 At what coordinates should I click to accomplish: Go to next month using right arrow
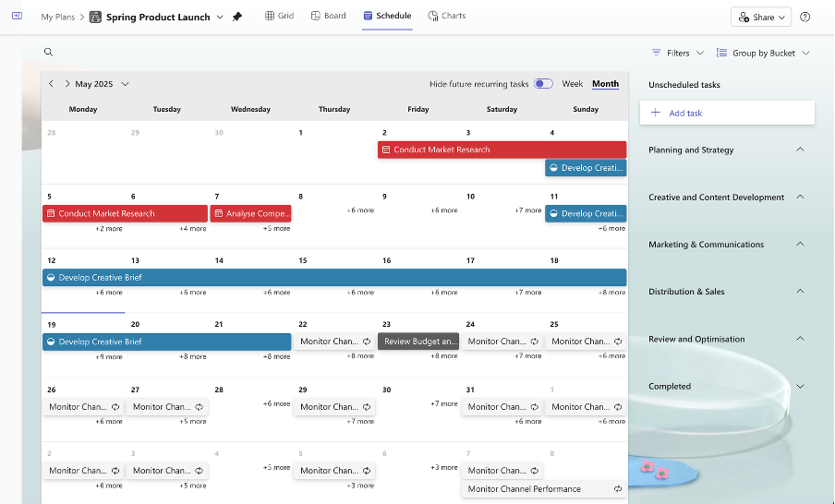[67, 84]
